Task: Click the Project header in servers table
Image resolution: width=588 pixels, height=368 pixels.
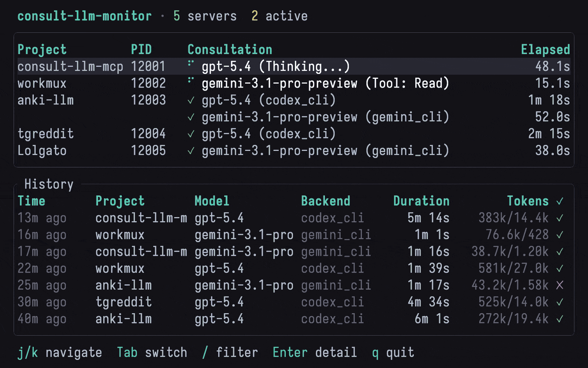Action: coord(42,50)
